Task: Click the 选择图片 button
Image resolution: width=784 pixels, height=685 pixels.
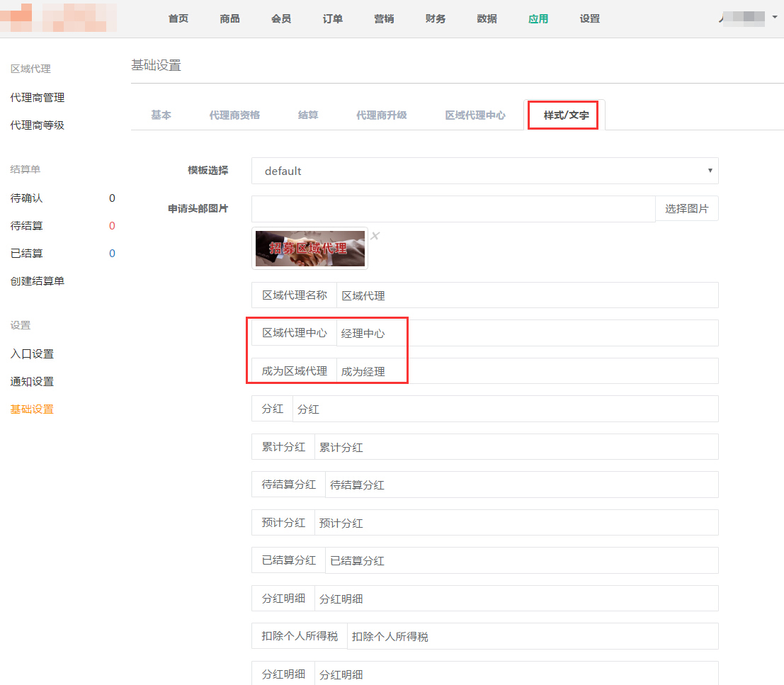Action: click(686, 209)
